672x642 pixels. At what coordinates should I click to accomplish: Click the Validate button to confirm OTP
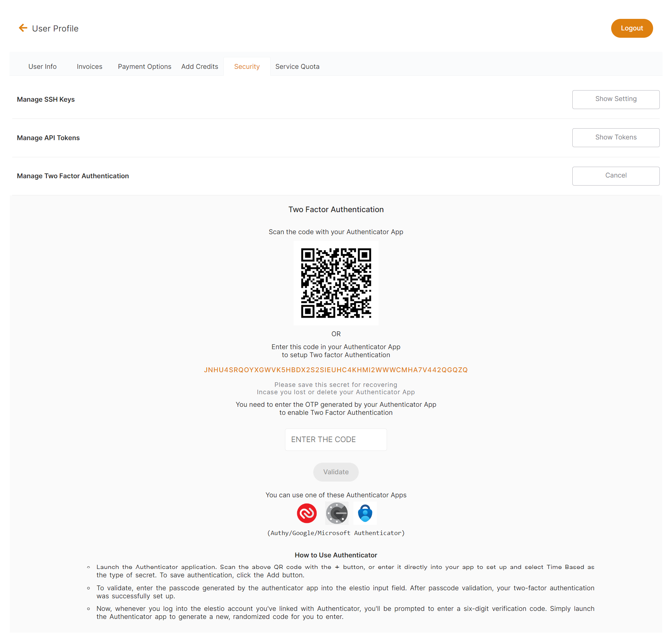click(335, 471)
